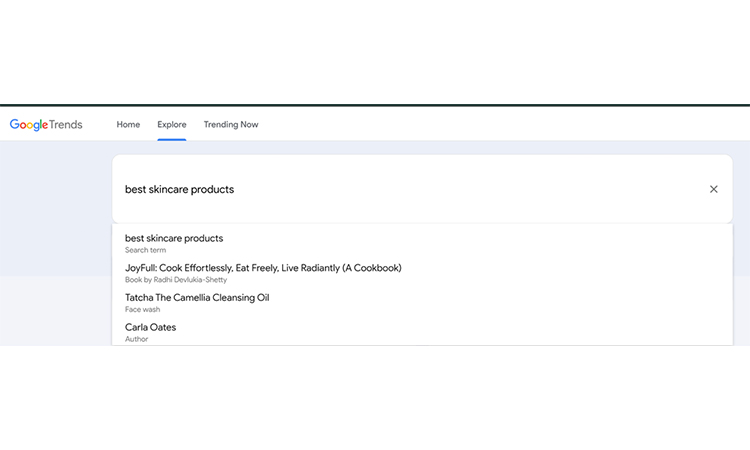Viewport: 750px width, 450px height.
Task: Switch to the Trending Now tab
Action: 231,124
